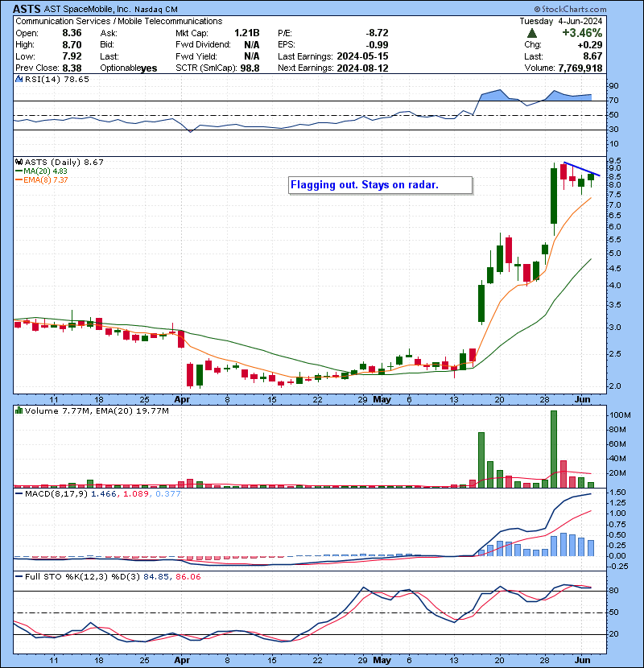
Task: Click the Fwd Yield N/A value
Action: pos(252,56)
